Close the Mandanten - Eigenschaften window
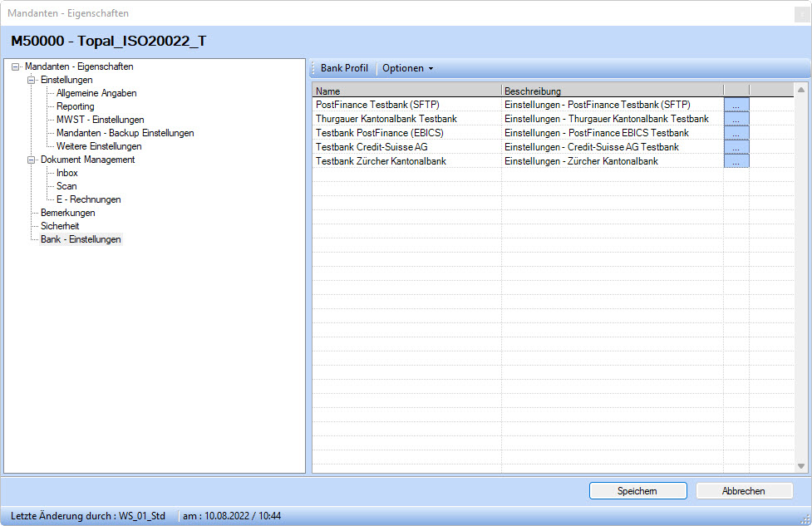 click(x=801, y=13)
